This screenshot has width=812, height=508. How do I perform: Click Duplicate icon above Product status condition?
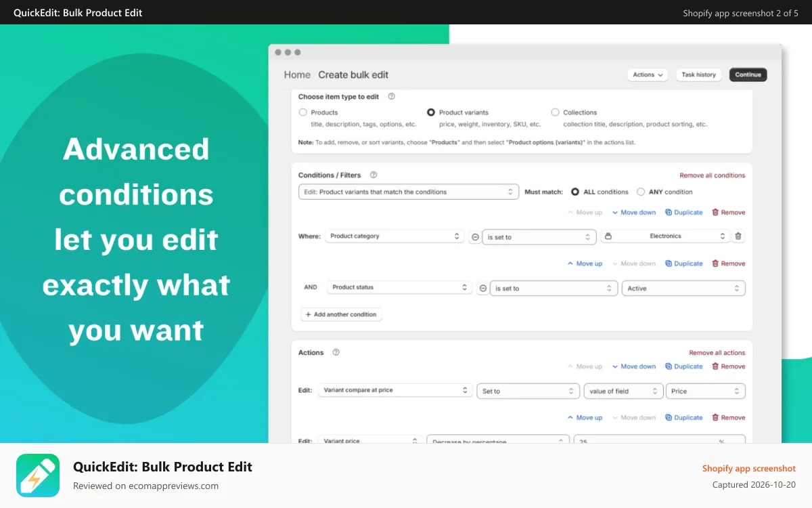pos(669,263)
